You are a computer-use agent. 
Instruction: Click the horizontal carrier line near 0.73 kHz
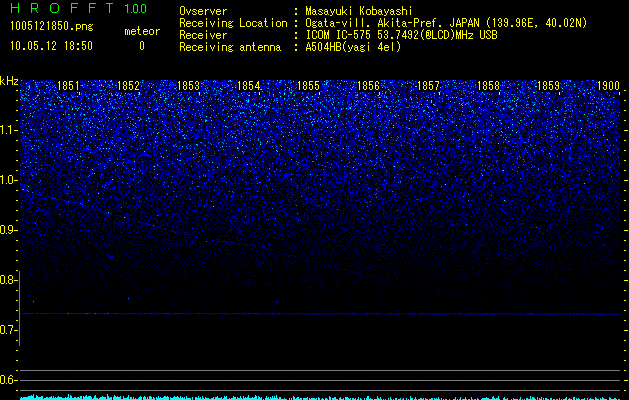[320, 314]
